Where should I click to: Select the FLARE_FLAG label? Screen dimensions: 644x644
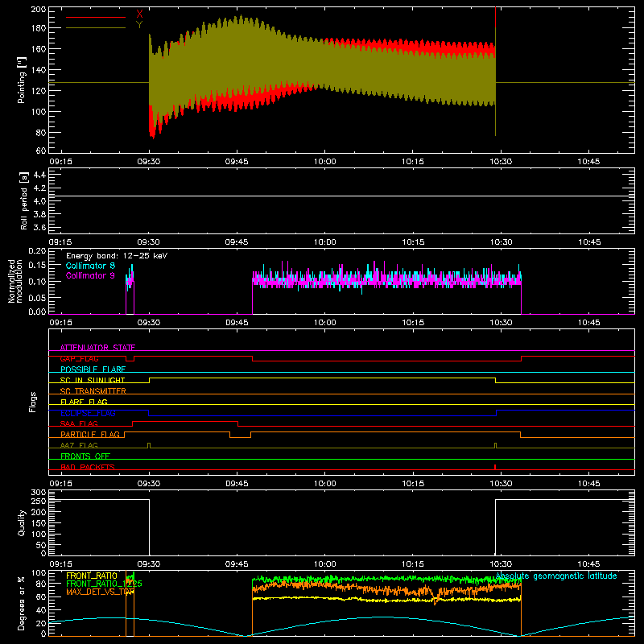pos(84,402)
